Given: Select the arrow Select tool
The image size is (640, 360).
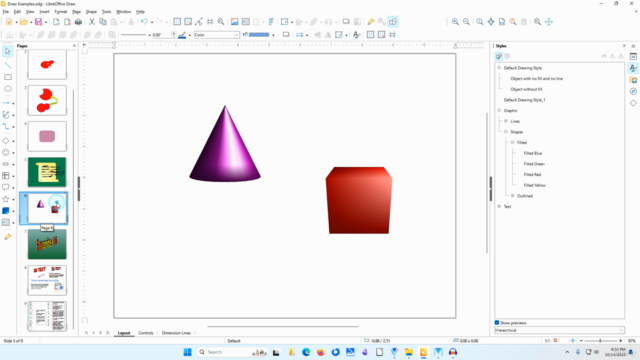Looking at the screenshot, I should click(7, 51).
